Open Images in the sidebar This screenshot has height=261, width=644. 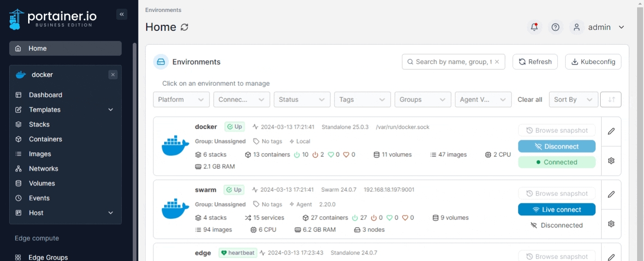tap(40, 154)
